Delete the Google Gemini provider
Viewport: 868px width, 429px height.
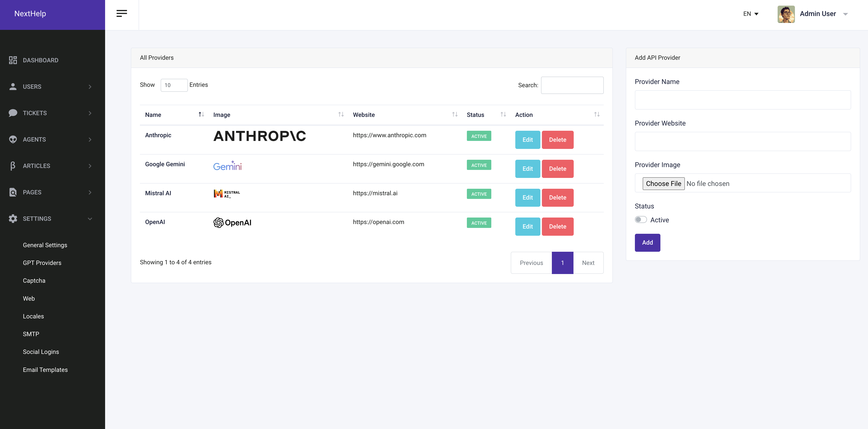(557, 169)
